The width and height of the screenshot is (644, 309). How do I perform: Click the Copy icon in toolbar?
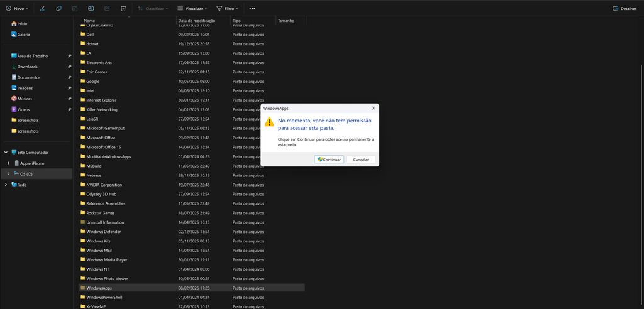pos(58,8)
